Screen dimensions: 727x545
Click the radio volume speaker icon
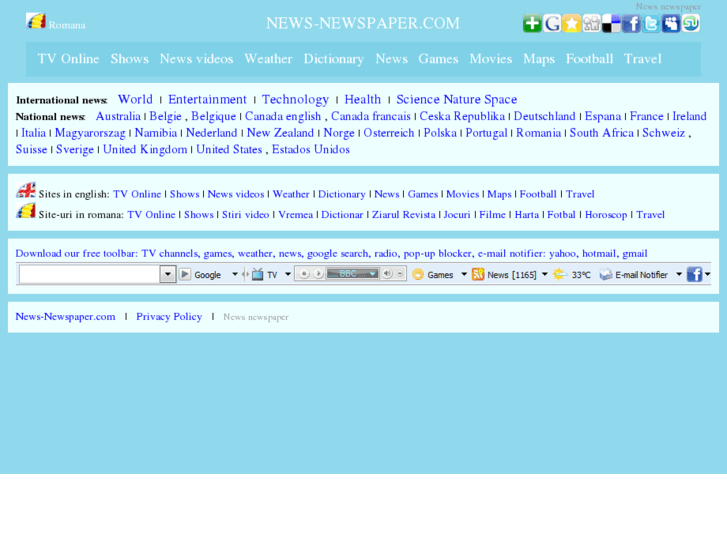(x=387, y=274)
